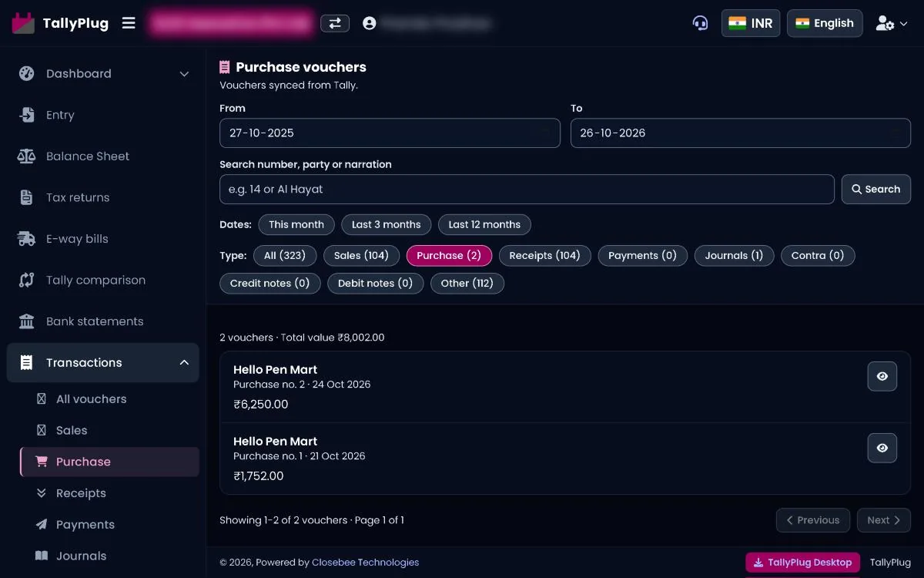This screenshot has height=578, width=924.
Task: Click the TallyPlug Desktop download button
Action: [802, 563]
